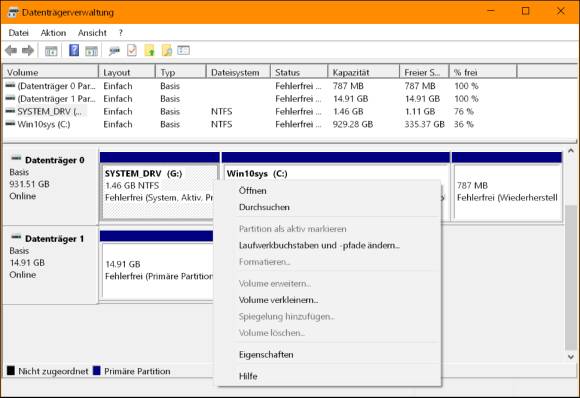This screenshot has height=398, width=580.
Task: Click the disk icon beside Datenträger 1 label
Action: [16, 237]
